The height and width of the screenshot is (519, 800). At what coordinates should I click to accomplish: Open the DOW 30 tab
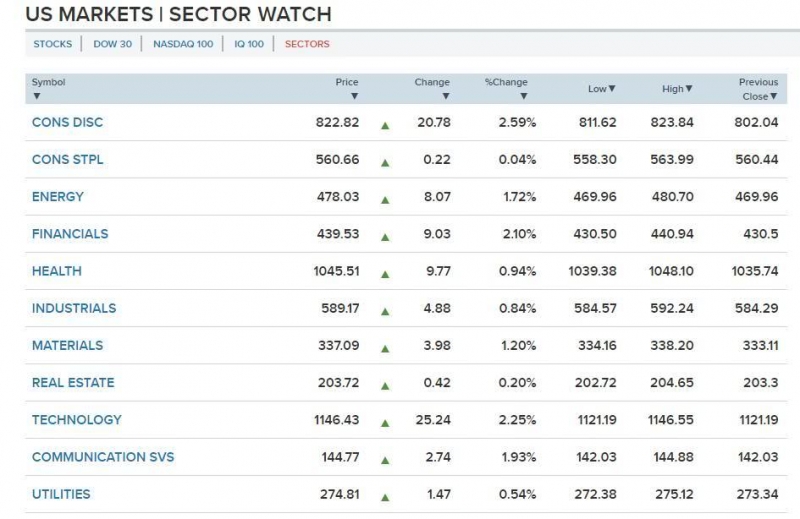click(112, 44)
